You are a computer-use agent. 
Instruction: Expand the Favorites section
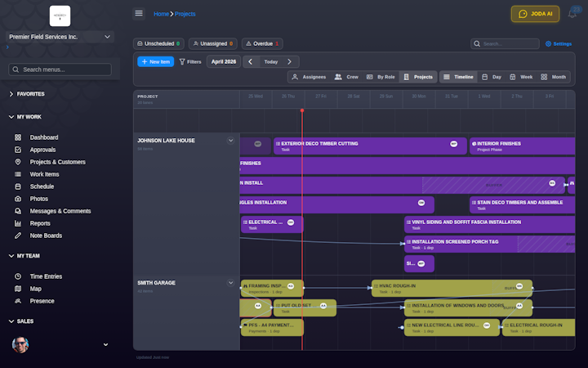(27, 94)
